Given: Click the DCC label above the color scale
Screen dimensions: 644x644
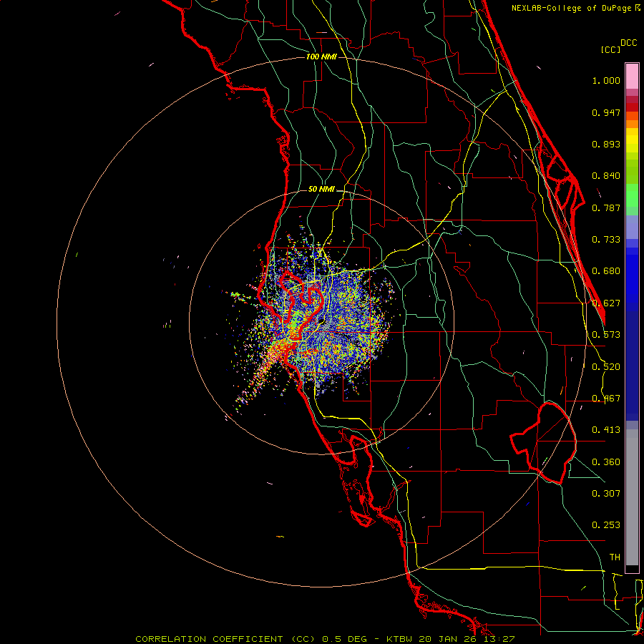Looking at the screenshot, I should tap(628, 43).
